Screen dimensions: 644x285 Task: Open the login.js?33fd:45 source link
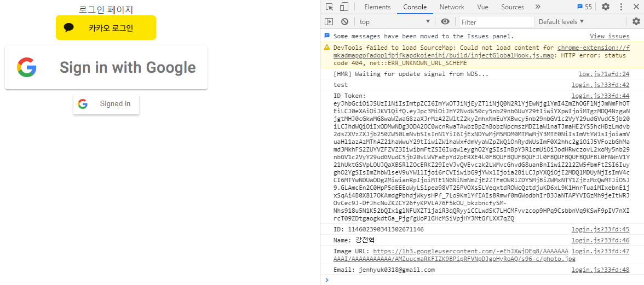coord(600,229)
